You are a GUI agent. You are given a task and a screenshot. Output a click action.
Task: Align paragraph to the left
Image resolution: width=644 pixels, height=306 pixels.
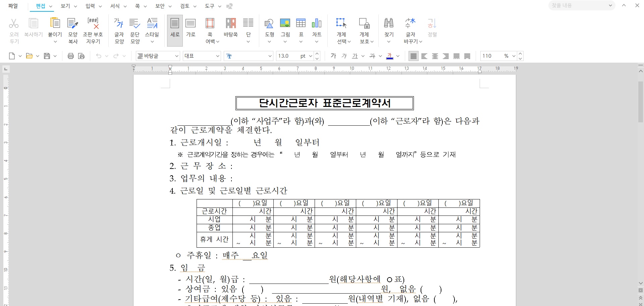424,56
